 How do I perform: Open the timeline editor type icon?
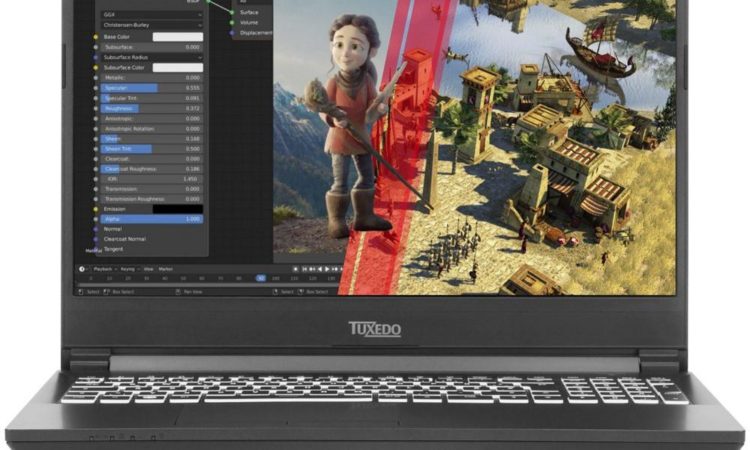[83, 269]
